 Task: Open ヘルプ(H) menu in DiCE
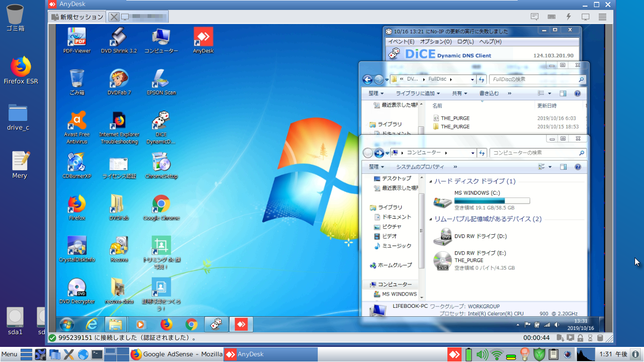click(490, 41)
